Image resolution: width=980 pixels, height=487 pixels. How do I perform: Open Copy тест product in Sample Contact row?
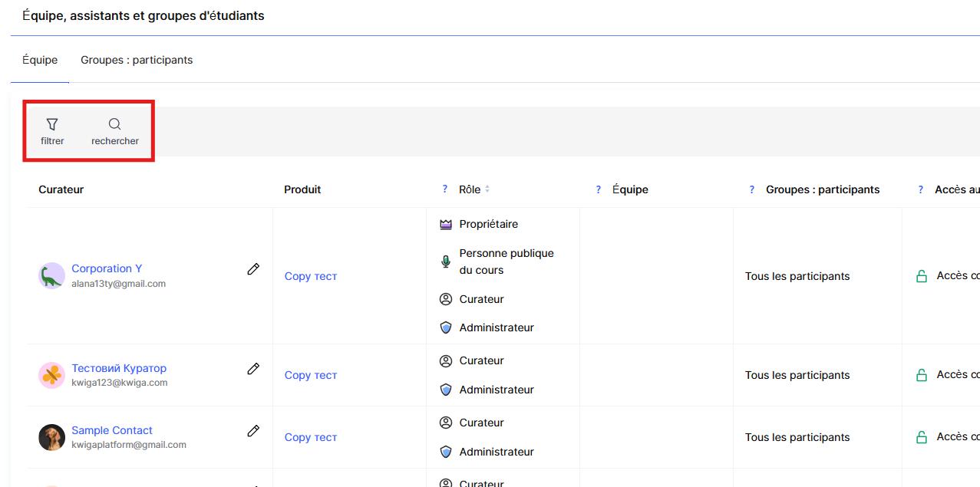tap(311, 437)
